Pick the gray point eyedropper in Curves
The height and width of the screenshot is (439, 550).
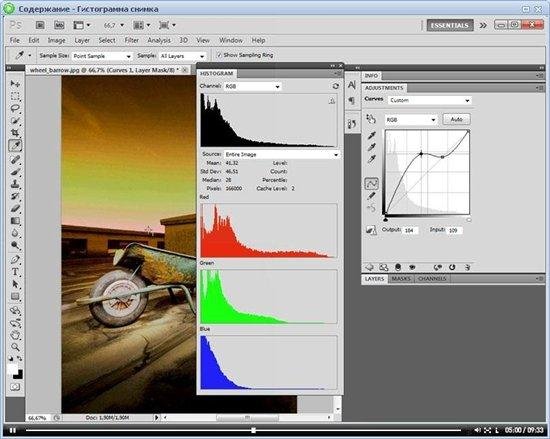click(x=371, y=147)
